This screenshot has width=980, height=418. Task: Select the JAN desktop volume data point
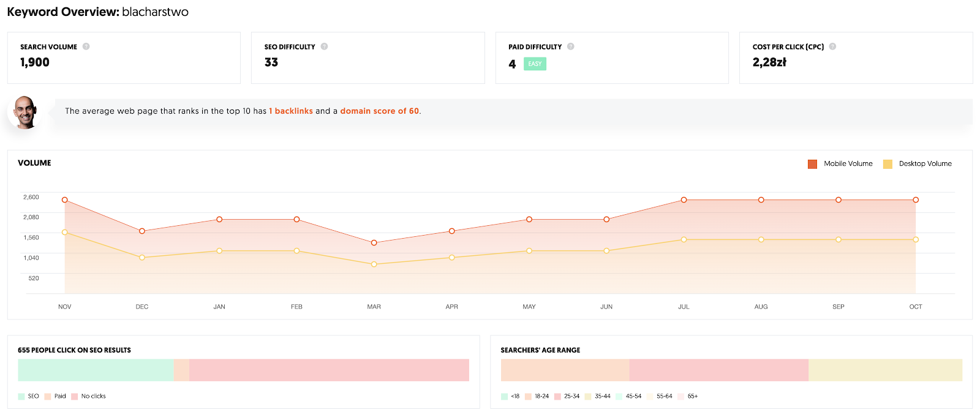tap(219, 251)
